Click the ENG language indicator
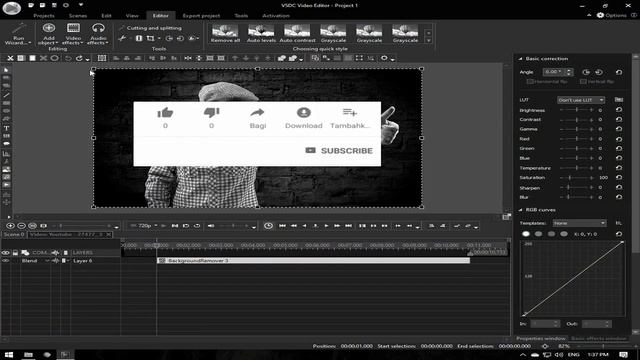Viewport: 640px width, 360px height. [573, 355]
